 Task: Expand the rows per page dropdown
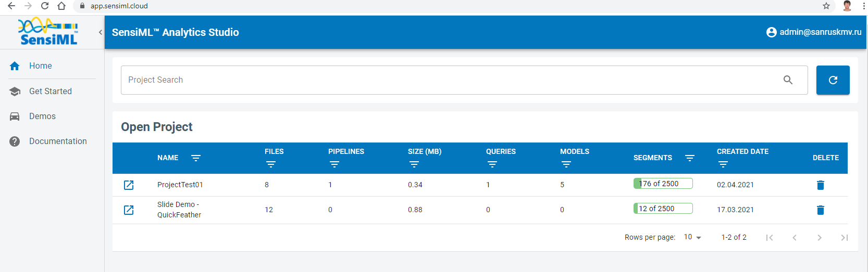tap(692, 237)
